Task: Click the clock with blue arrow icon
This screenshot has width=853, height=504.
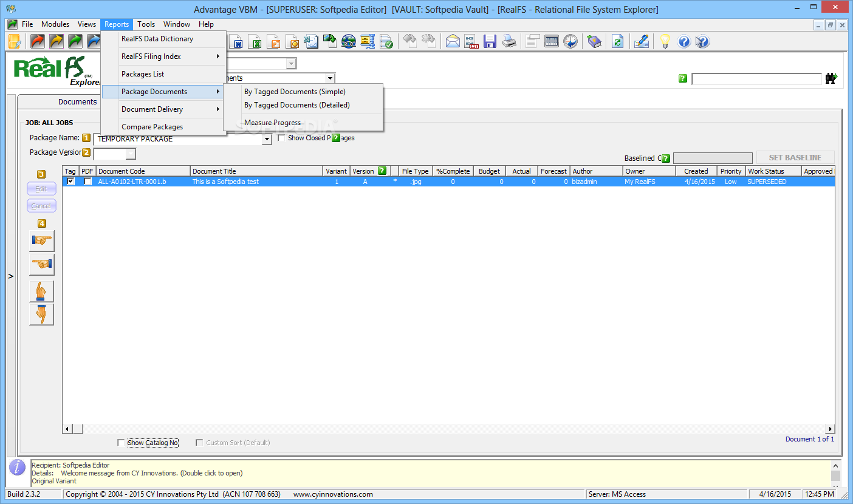Action: pyautogui.click(x=570, y=41)
